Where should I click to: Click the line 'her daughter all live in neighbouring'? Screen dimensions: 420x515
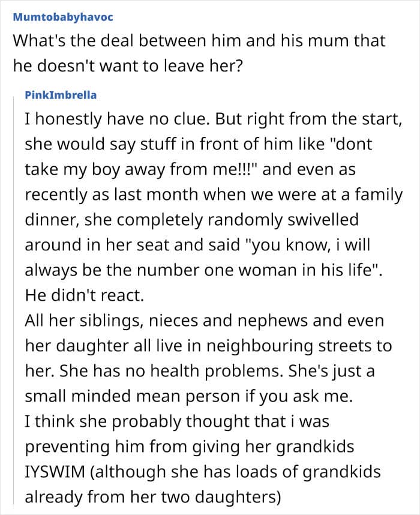coord(209,346)
